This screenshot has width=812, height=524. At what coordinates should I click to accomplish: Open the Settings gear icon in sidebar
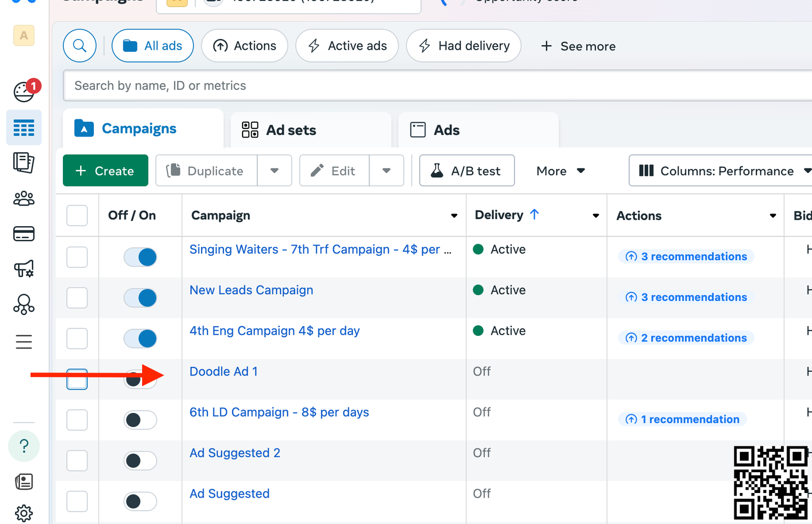[24, 513]
